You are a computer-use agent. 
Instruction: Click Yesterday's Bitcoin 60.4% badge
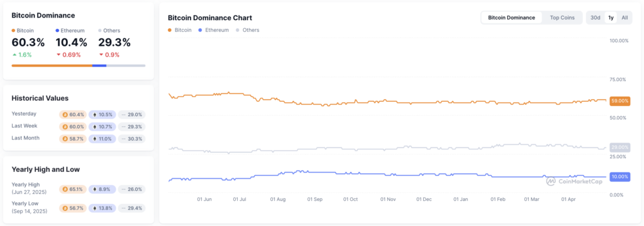coord(73,115)
